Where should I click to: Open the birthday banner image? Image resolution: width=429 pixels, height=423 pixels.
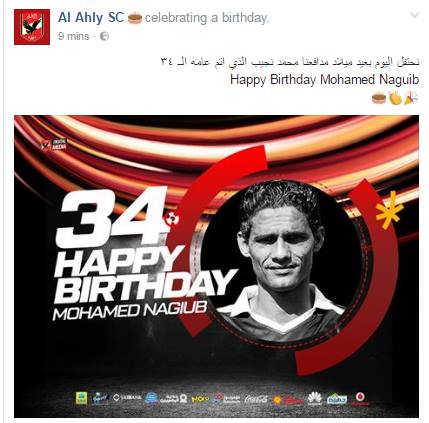(x=216, y=266)
